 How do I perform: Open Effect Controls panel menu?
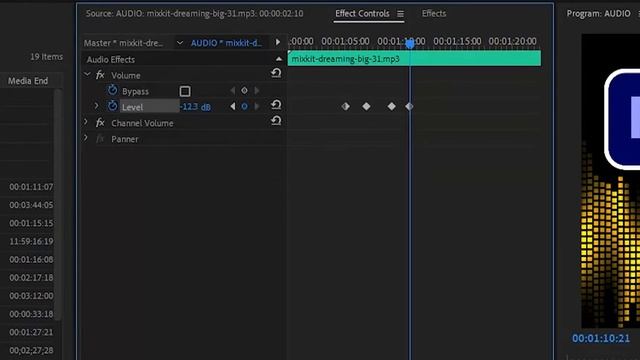click(400, 14)
